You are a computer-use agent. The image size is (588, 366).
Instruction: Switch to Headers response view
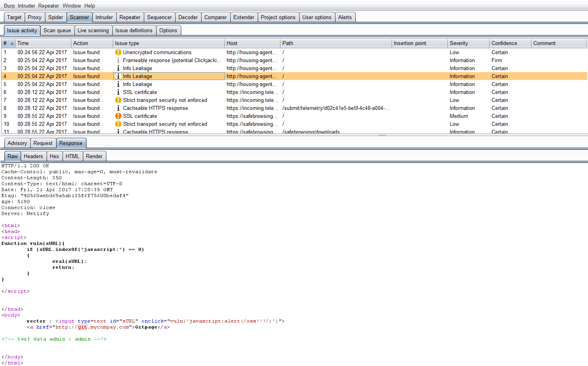point(33,156)
